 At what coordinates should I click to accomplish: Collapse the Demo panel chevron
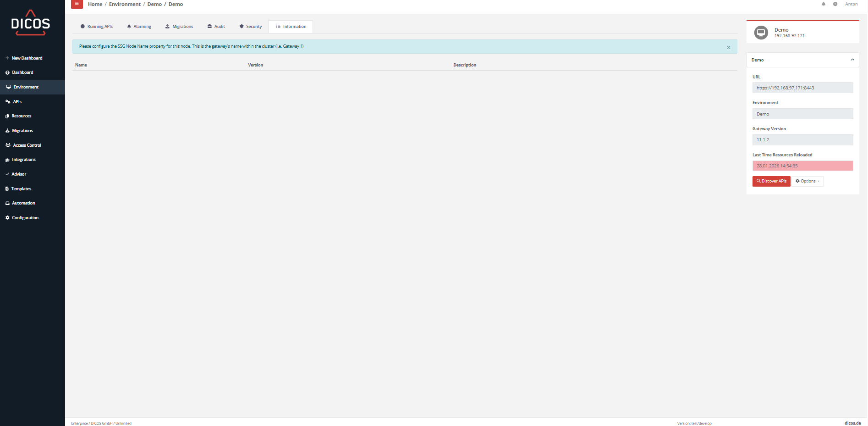(x=852, y=60)
